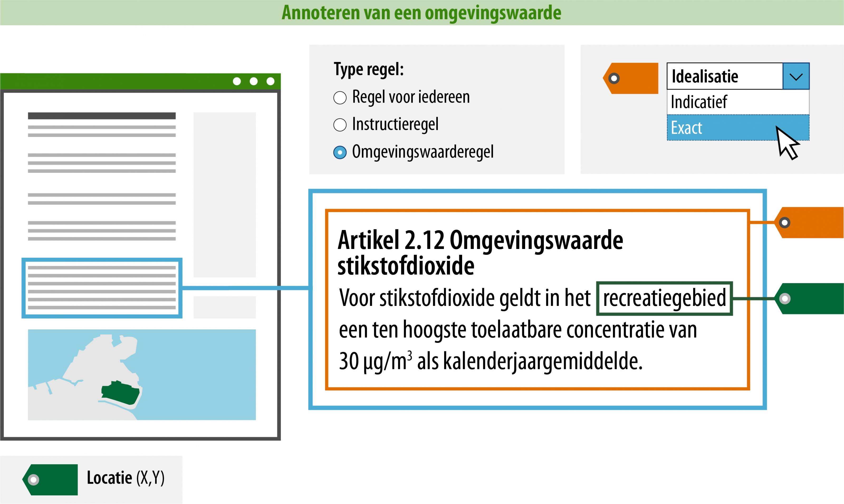Select the 'Instructieregel' radio option
This screenshot has width=844, height=504.
coord(340,125)
